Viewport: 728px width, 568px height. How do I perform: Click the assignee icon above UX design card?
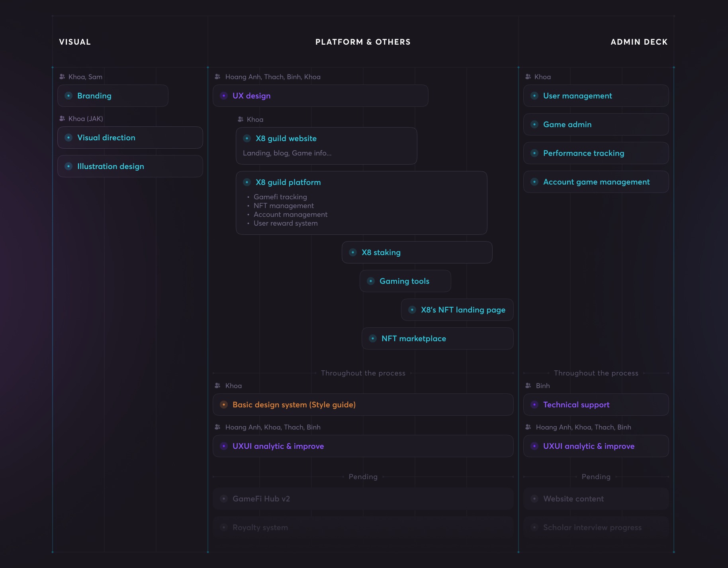pos(217,77)
